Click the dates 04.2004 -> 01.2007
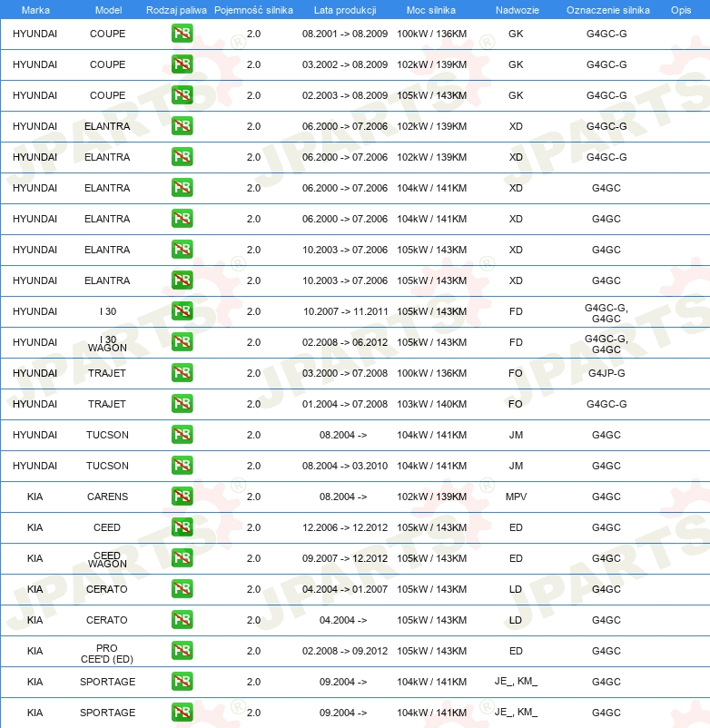 [x=345, y=589]
